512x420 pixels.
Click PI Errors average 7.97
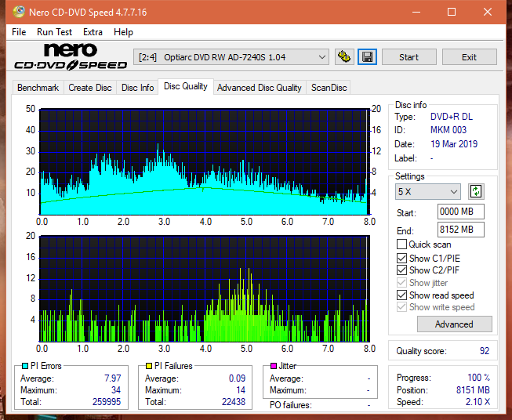113,378
